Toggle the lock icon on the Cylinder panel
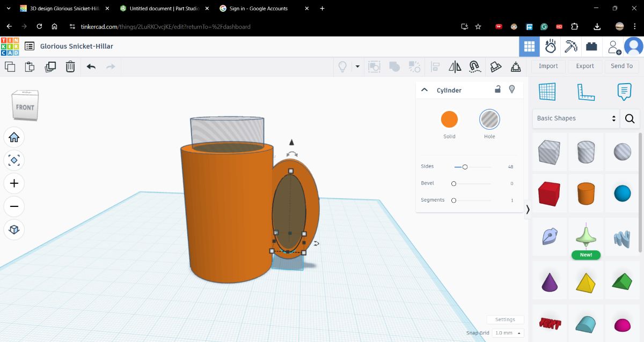This screenshot has width=644, height=342. coord(497,90)
